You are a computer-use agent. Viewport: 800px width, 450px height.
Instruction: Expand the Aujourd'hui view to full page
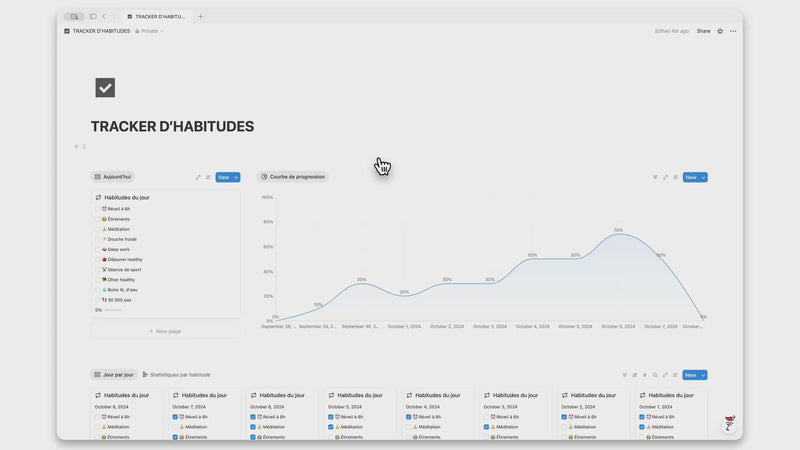(x=198, y=177)
